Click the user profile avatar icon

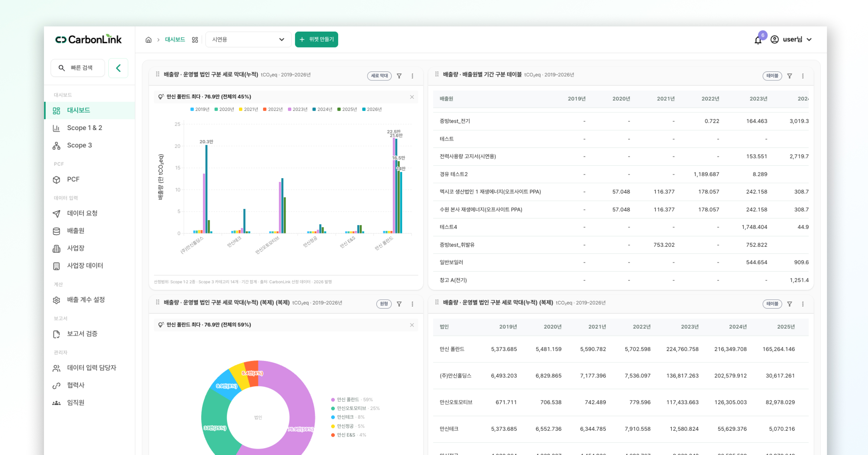click(775, 39)
